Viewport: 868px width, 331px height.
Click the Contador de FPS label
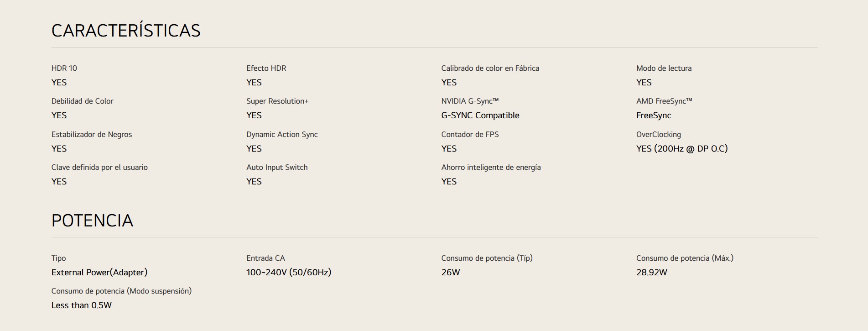[x=470, y=134]
